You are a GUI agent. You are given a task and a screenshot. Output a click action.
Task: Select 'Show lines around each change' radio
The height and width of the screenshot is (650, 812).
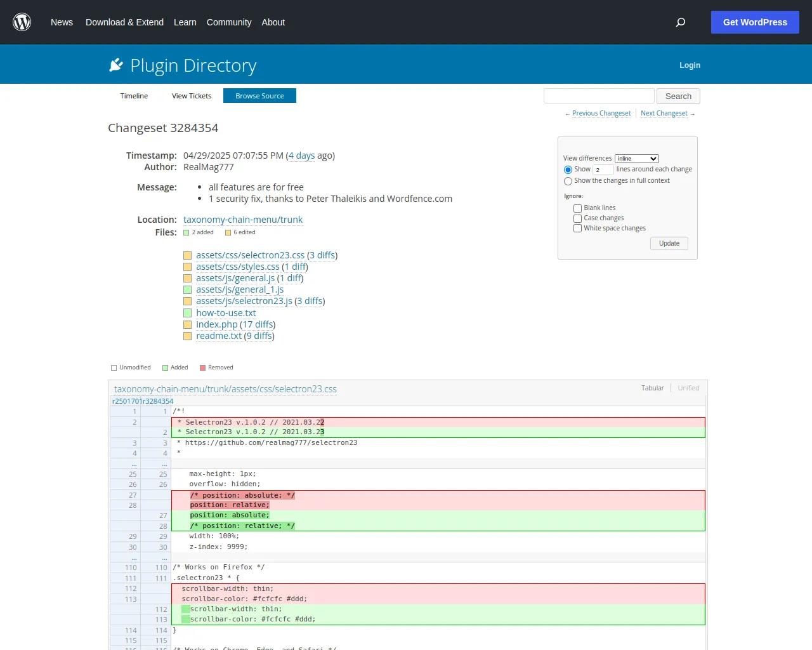coord(568,169)
